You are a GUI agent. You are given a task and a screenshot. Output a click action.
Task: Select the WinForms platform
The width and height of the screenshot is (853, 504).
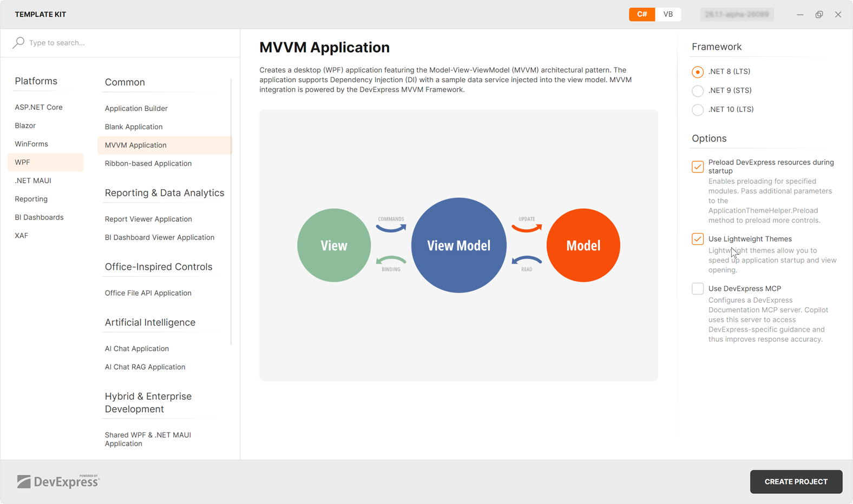(x=45, y=144)
